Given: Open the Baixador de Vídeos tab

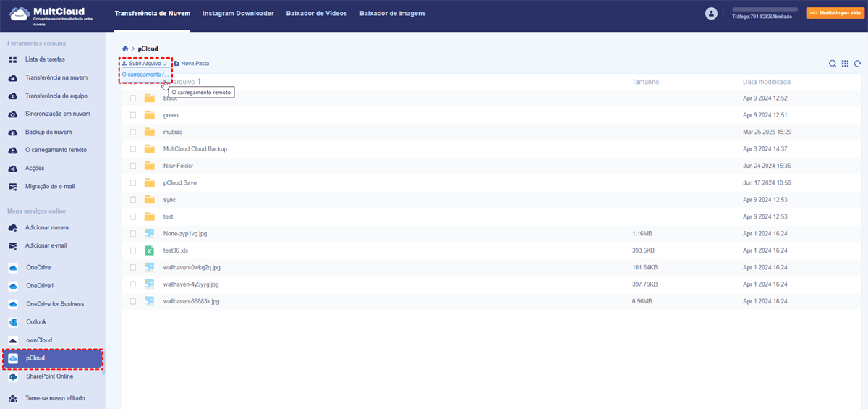Looking at the screenshot, I should coord(316,13).
